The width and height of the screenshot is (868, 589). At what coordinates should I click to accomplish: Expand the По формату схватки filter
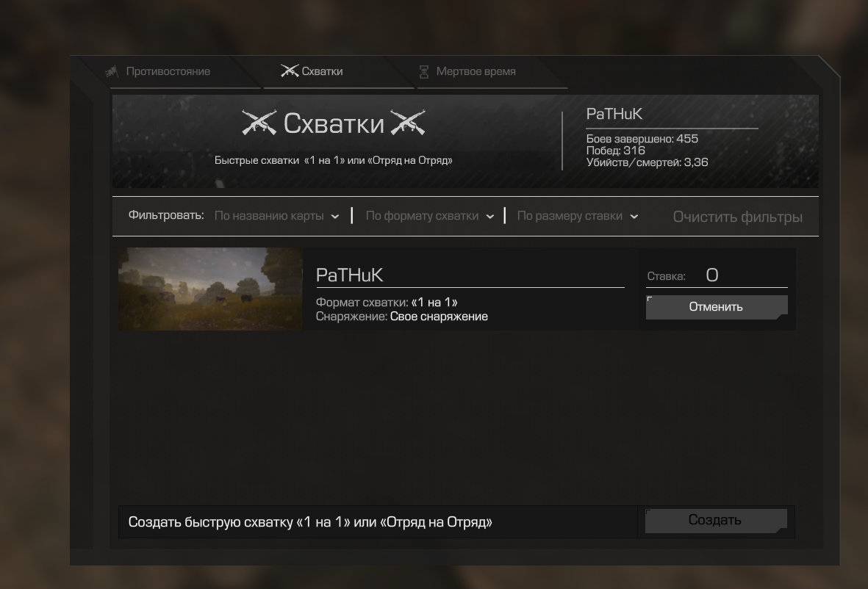(429, 216)
